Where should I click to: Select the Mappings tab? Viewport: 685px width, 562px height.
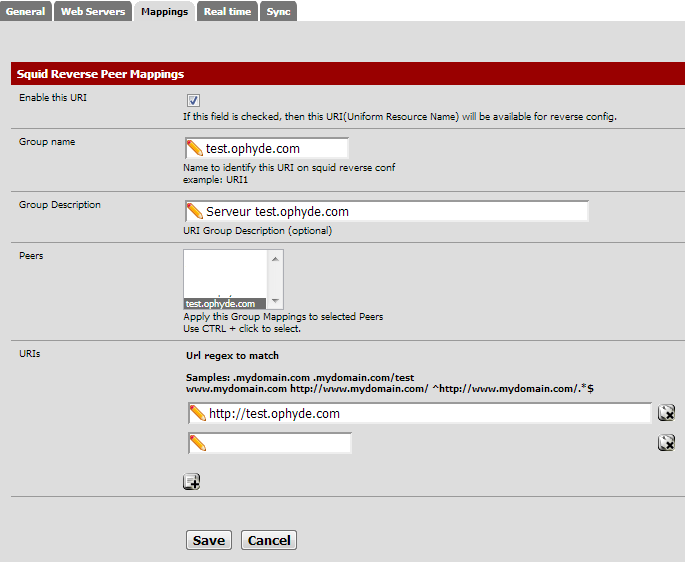(x=164, y=12)
